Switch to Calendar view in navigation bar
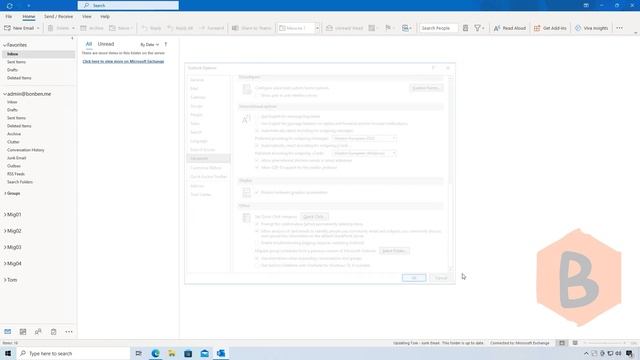This screenshot has width=640, height=360. 23,331
